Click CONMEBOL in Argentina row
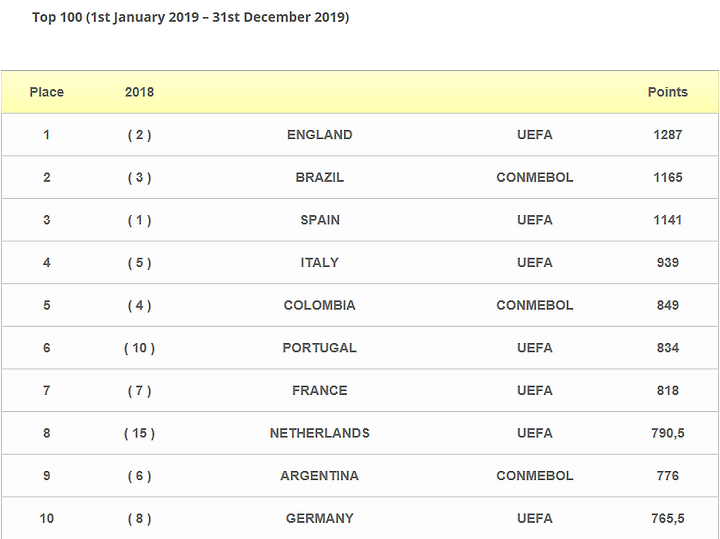 [x=534, y=476]
